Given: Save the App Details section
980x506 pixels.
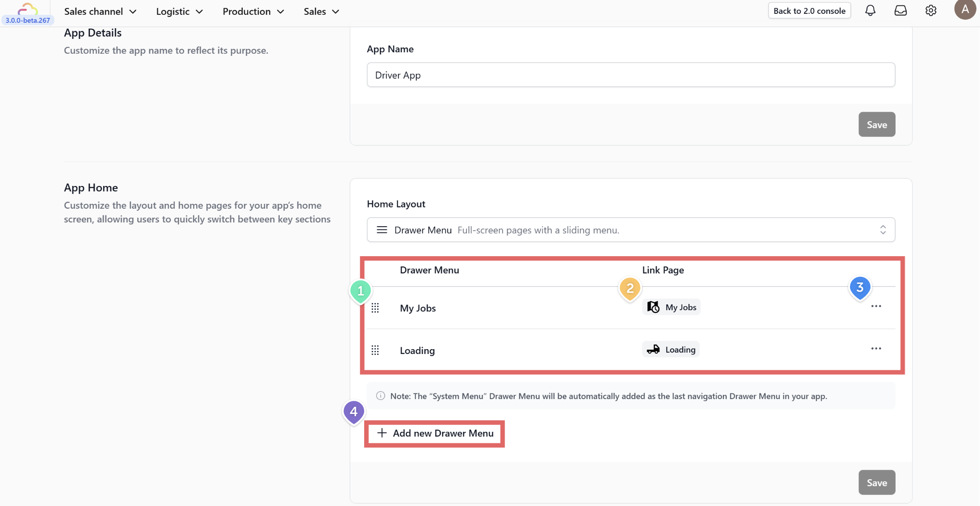Looking at the screenshot, I should [876, 125].
